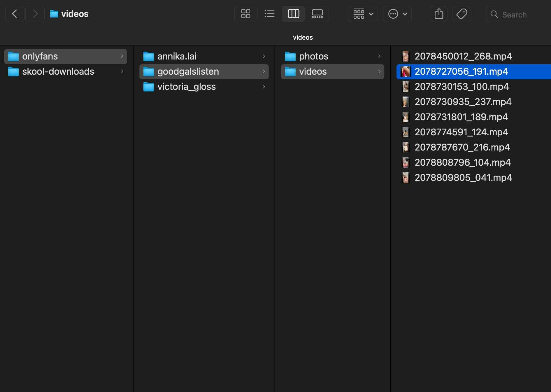Image resolution: width=551 pixels, height=392 pixels.
Task: Click the videos proxy icon in the title bar
Action: 54,14
